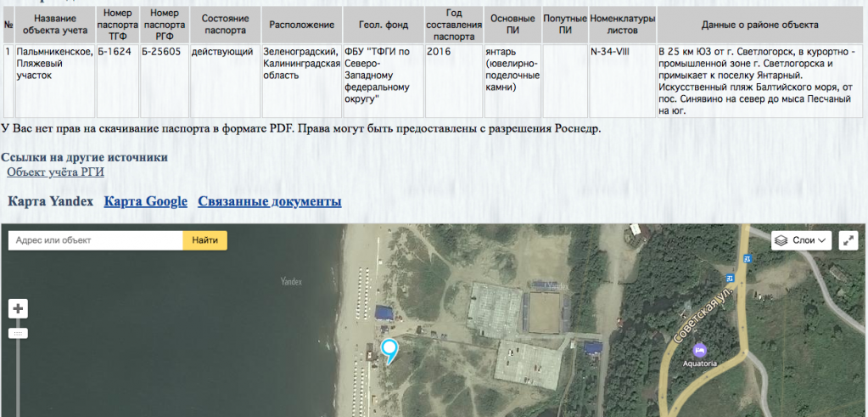The image size is (868, 417).
Task: Click the zoom slider handle on map
Action: click(x=19, y=333)
